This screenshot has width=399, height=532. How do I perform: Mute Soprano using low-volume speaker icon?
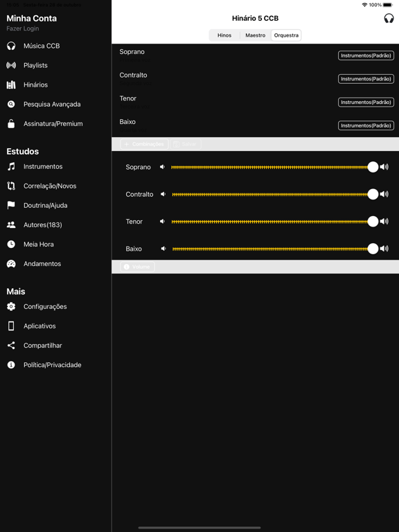(x=163, y=167)
